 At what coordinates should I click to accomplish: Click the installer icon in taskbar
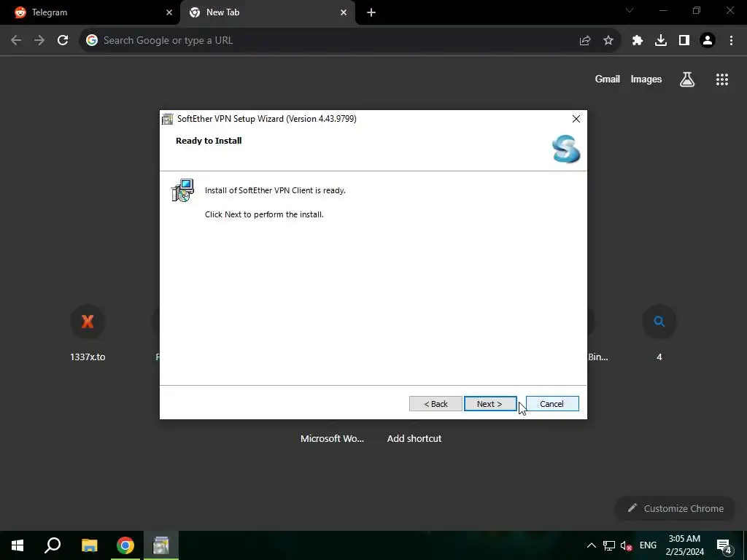tap(161, 545)
